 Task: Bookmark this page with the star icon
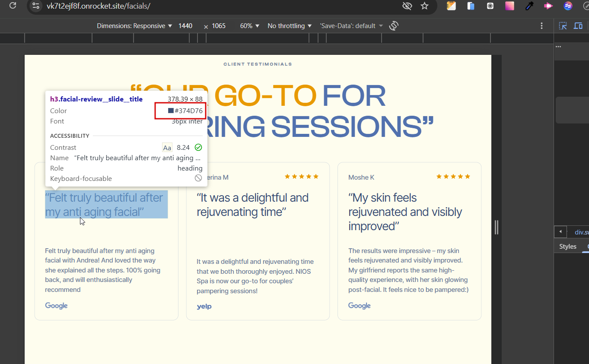click(x=424, y=6)
